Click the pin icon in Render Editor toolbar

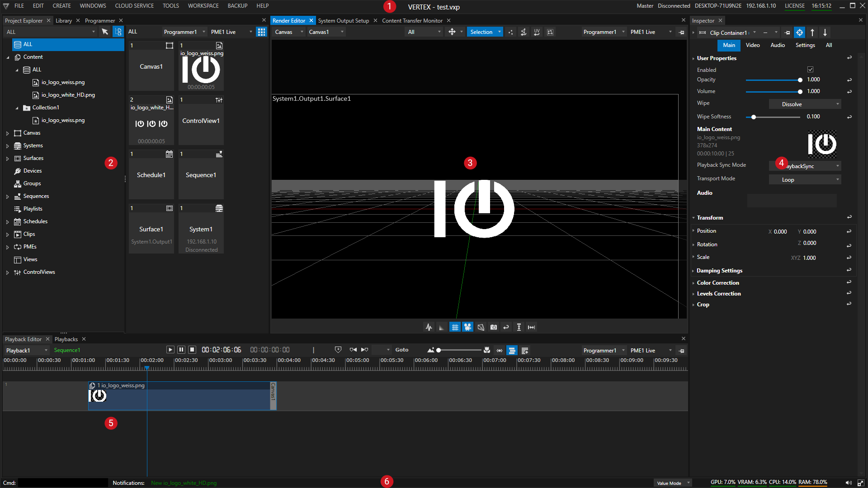coord(682,32)
